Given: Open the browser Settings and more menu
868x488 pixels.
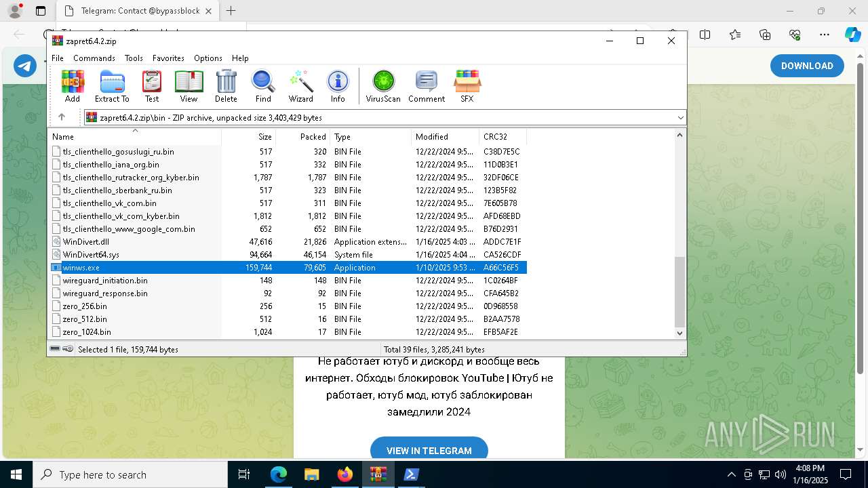Looking at the screenshot, I should pos(825,35).
